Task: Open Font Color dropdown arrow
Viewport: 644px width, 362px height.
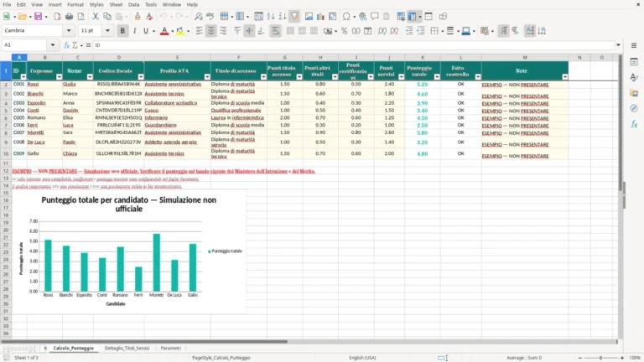Action: pyautogui.click(x=172, y=31)
